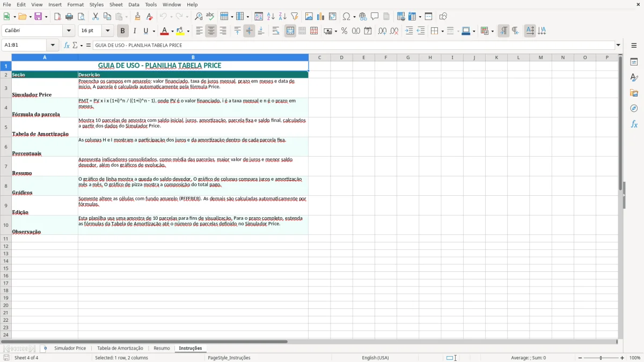644x362 pixels.
Task: Sort descending
Action: click(x=282, y=17)
